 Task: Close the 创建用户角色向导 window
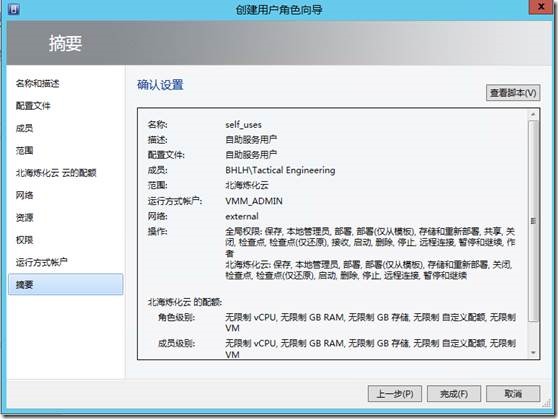[541, 7]
